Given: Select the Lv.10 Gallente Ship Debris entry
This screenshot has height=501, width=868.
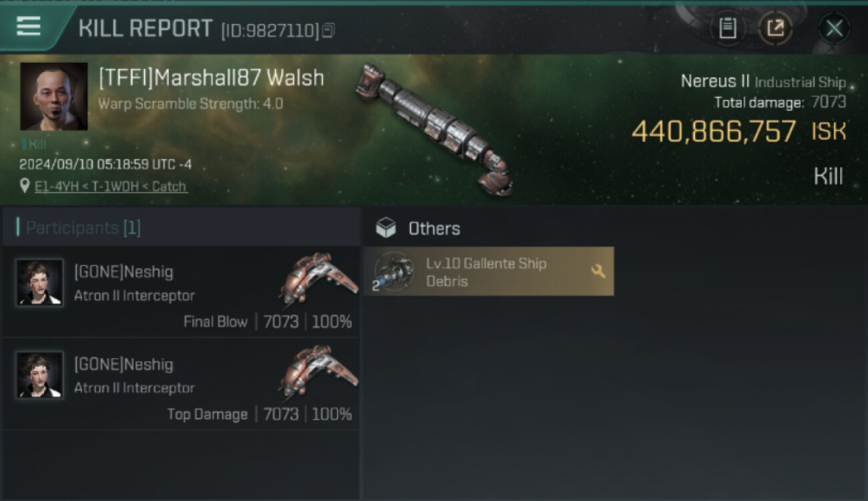Looking at the screenshot, I should [489, 272].
